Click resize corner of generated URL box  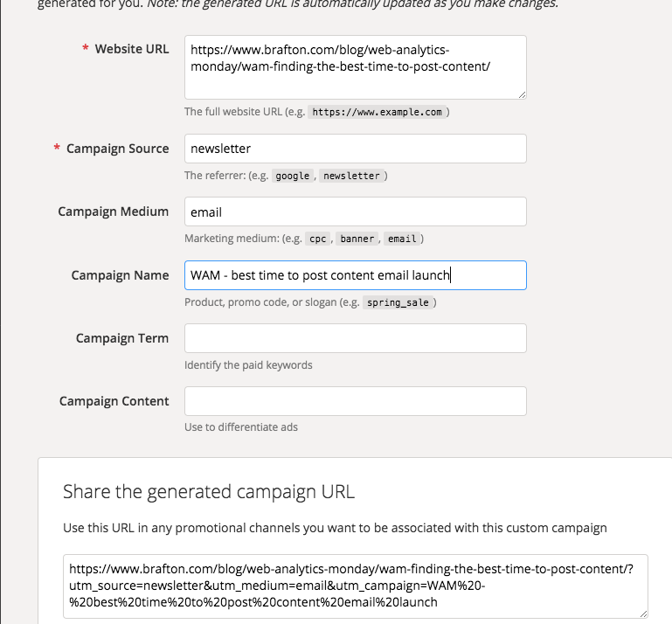(643, 614)
